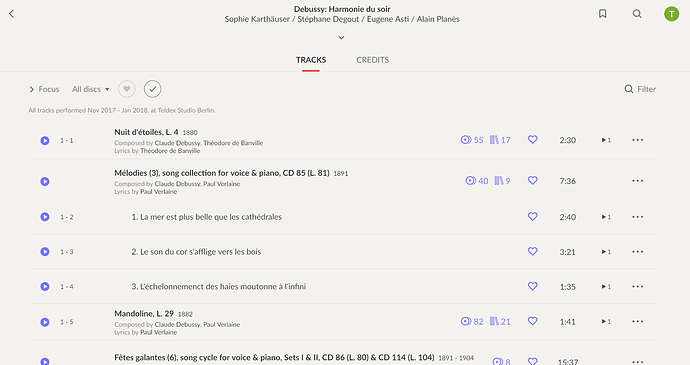This screenshot has height=365, width=690.
Task: Open more options for Mandoline track
Action: pos(638,321)
